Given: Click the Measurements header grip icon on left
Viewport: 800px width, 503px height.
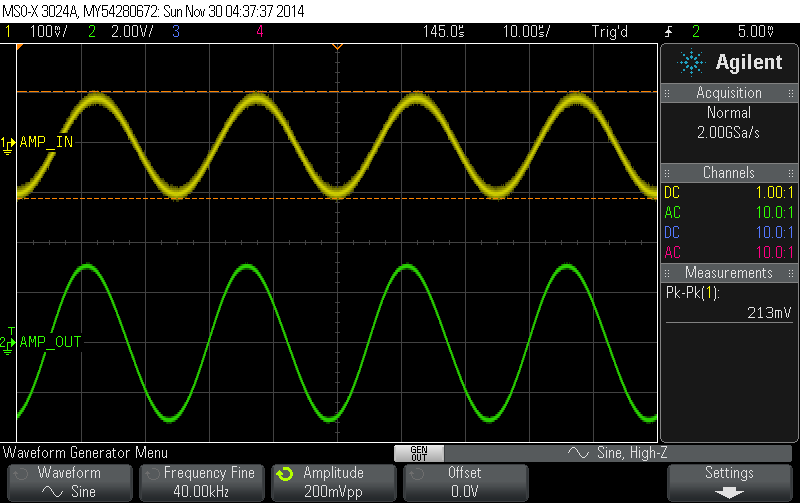Looking at the screenshot, I should [667, 273].
